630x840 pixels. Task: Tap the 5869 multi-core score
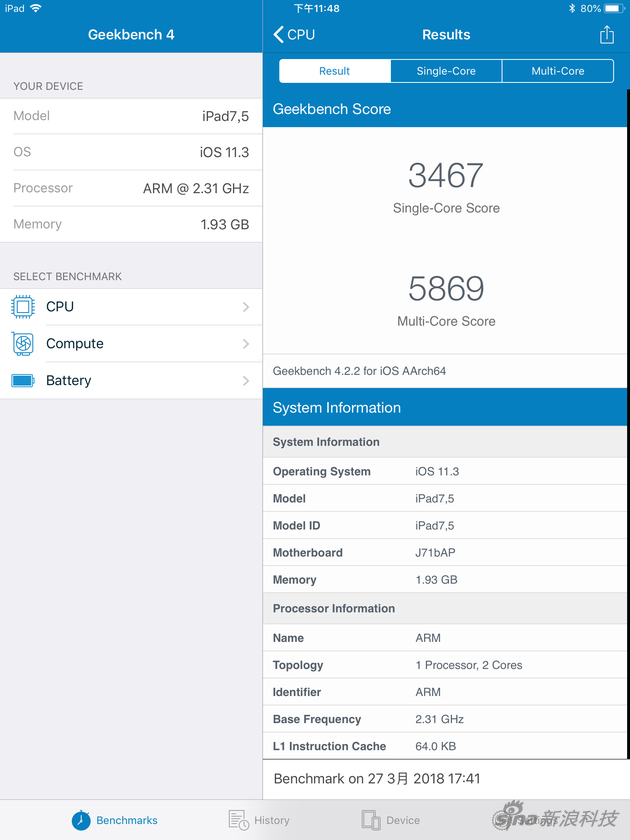(x=446, y=289)
